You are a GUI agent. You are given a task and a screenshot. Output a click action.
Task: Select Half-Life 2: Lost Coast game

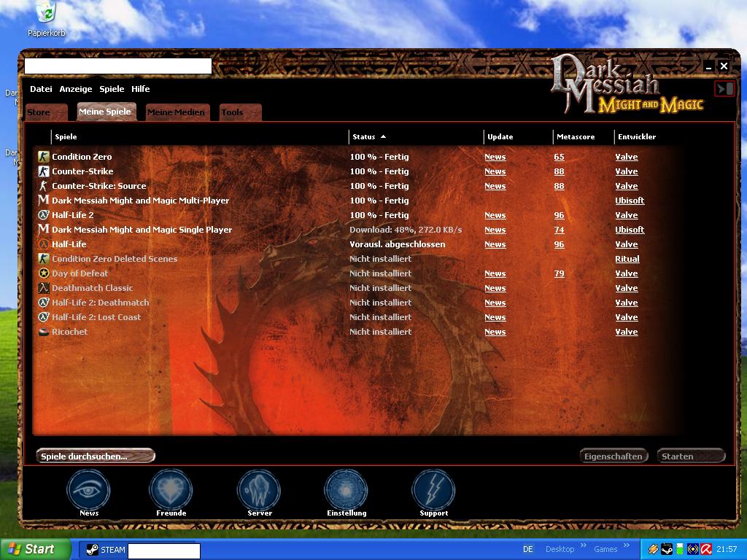[x=96, y=317]
